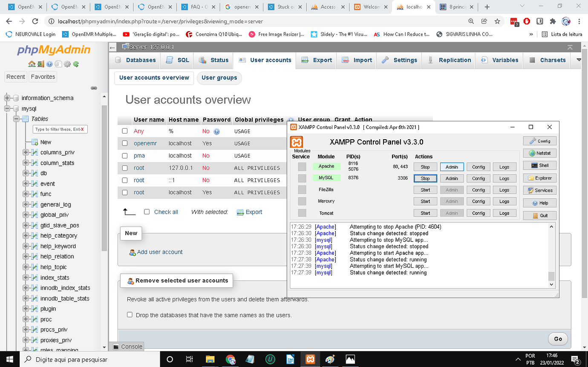
Task: Click the Add user account icon
Action: tap(133, 252)
